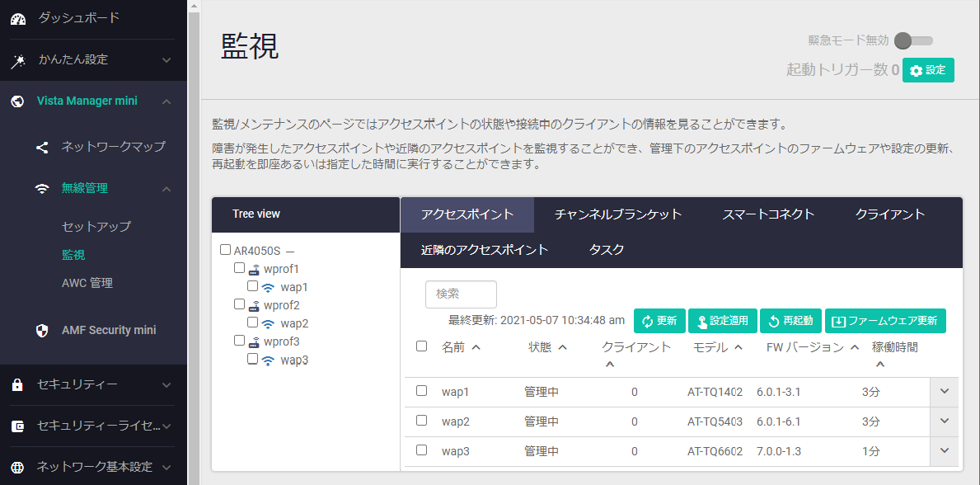Viewport: 980px width, 485px height.
Task: Click the セキュリティー padlock icon
Action: pyautogui.click(x=18, y=385)
